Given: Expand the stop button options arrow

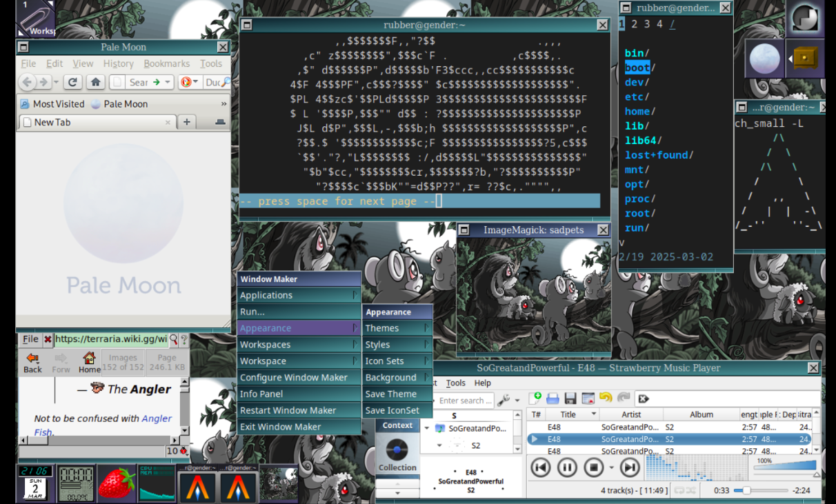Looking at the screenshot, I should point(611,468).
